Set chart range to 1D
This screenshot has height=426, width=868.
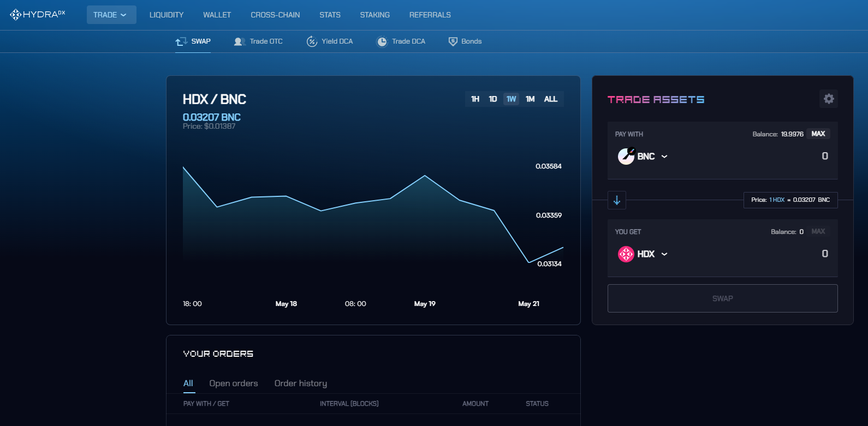pyautogui.click(x=493, y=99)
